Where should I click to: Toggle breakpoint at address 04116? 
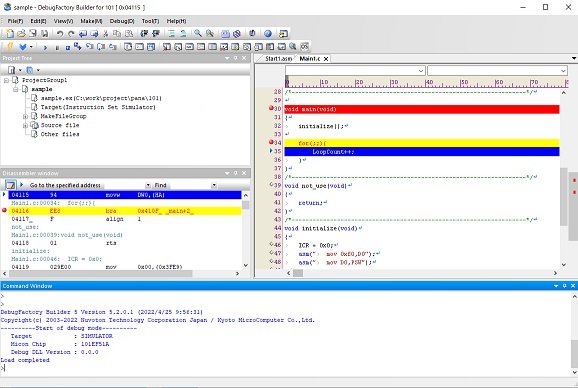[x=4, y=210]
